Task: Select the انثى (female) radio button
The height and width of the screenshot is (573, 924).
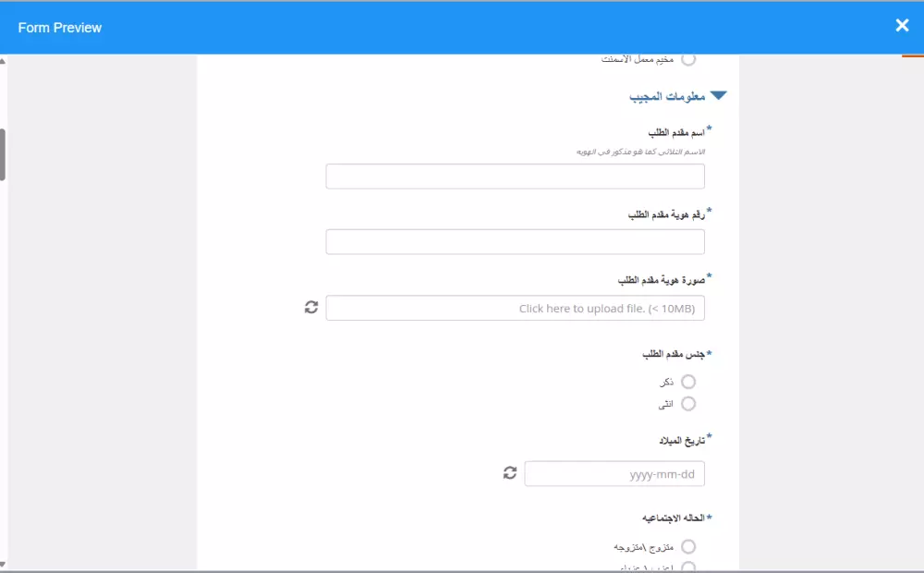Action: [687, 403]
